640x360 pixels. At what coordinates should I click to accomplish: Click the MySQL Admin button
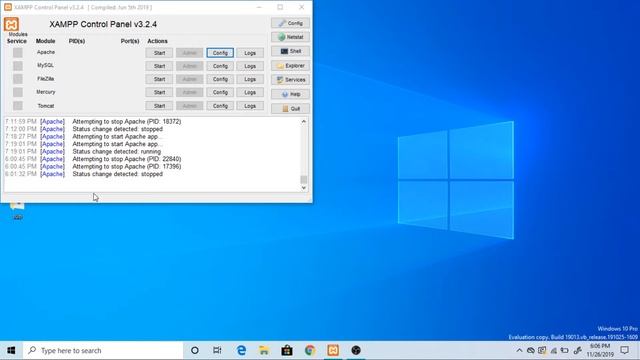tap(189, 66)
